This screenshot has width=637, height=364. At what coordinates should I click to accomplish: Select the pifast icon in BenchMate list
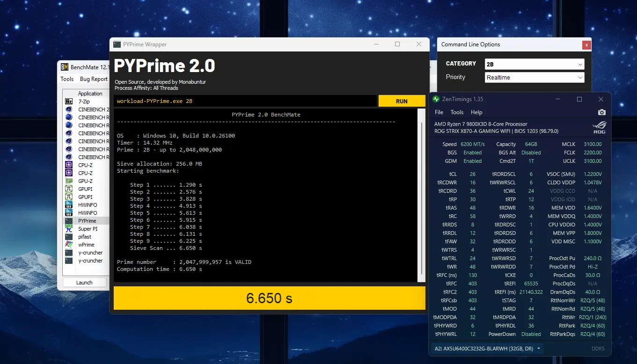coord(69,237)
